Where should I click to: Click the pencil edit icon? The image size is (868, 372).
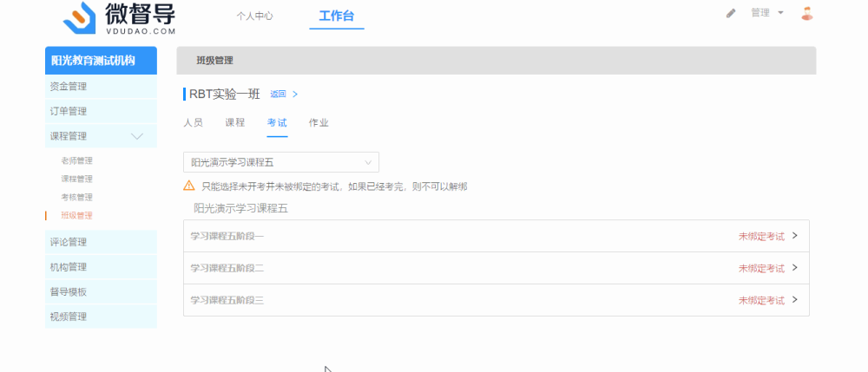click(x=731, y=13)
